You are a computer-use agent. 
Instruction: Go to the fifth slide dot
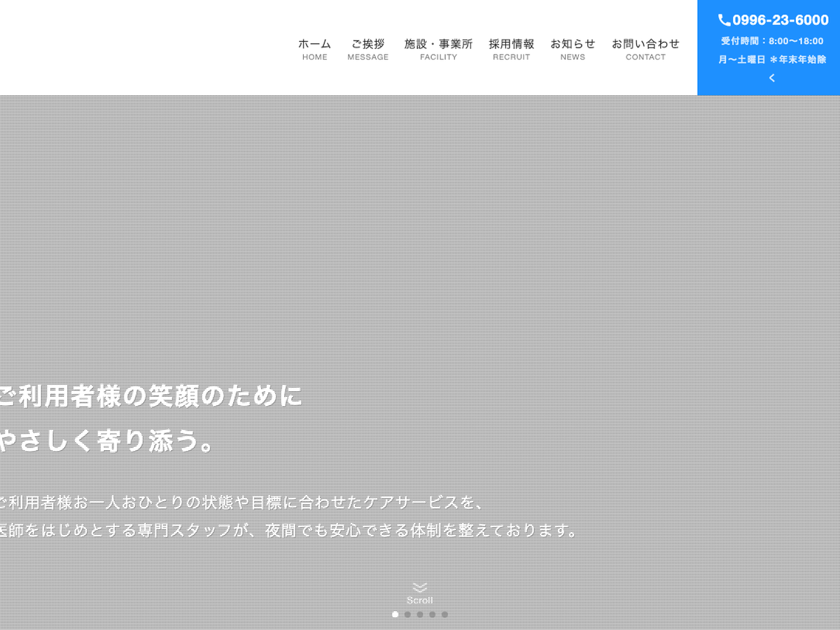(x=444, y=615)
